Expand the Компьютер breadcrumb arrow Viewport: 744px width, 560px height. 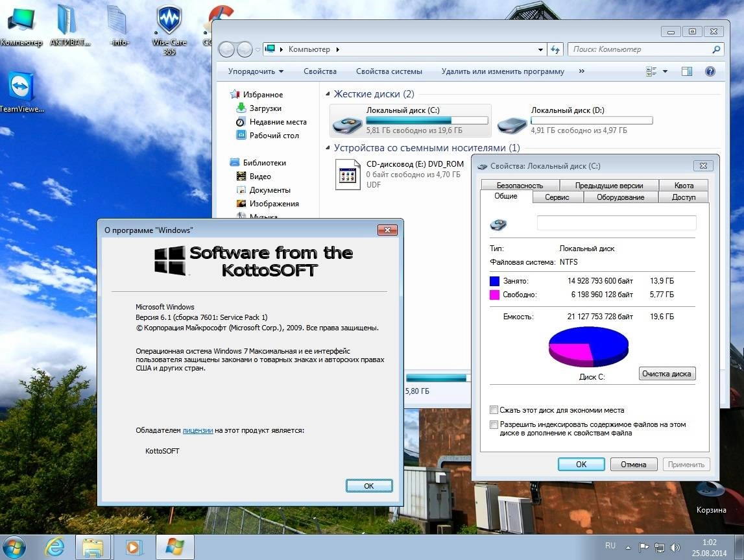337,49
